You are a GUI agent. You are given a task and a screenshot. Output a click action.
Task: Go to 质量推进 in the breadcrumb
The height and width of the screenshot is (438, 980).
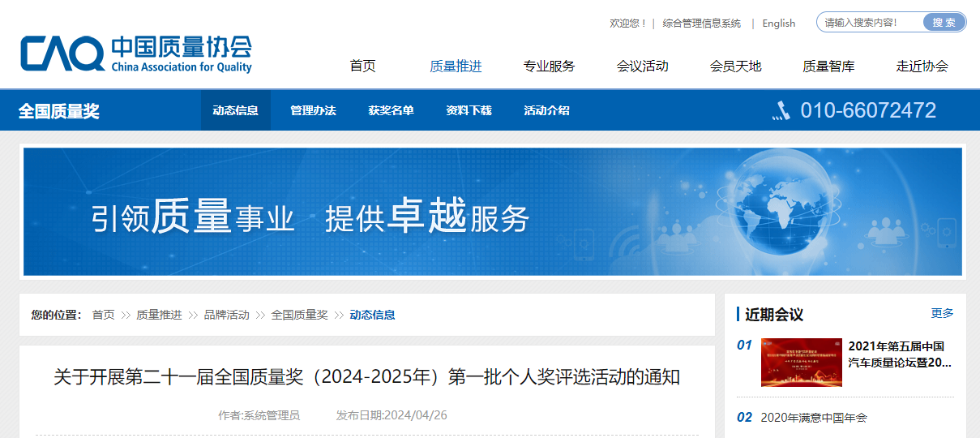159,315
